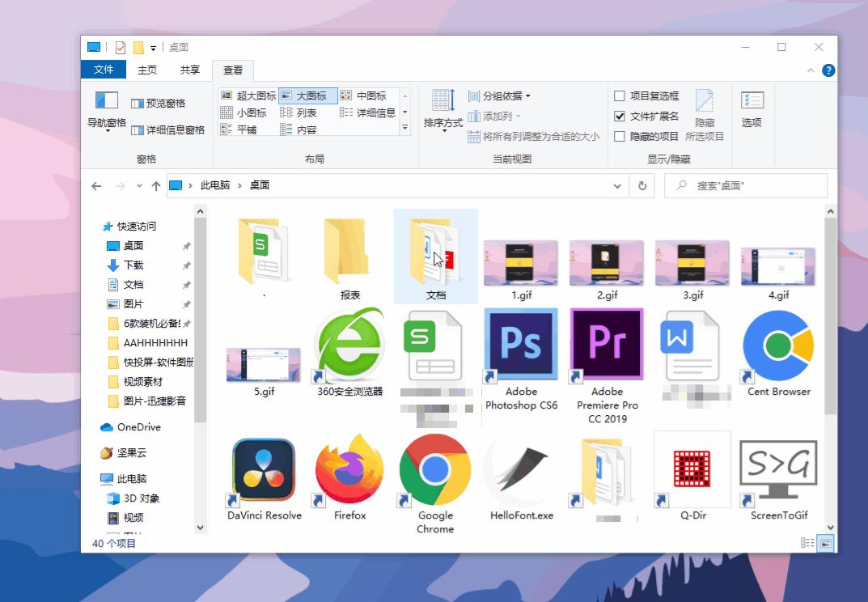
Task: Switch to the 共享 ribbon tab
Action: point(190,70)
